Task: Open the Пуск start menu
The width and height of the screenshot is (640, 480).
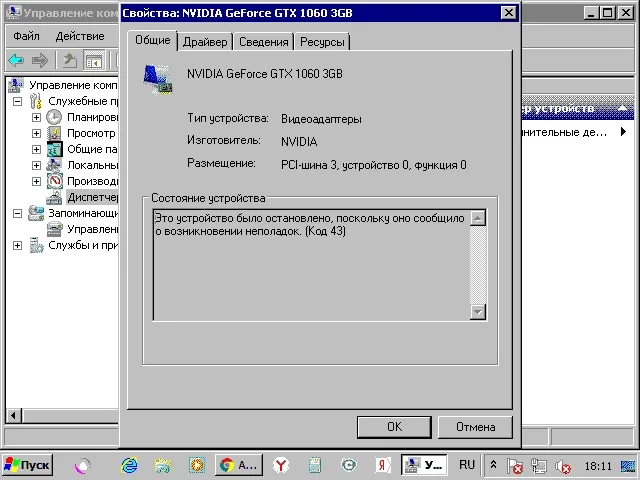Action: pos(27,465)
